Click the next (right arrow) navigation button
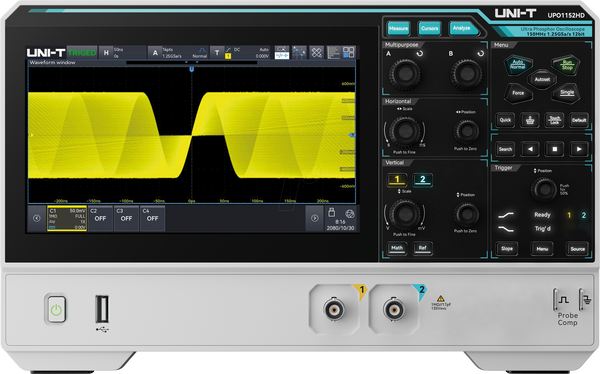The image size is (600, 374). tap(579, 149)
